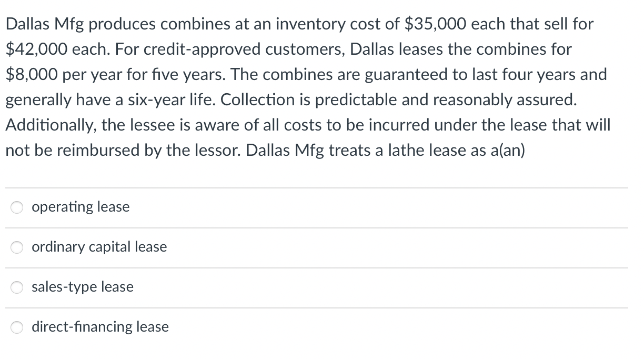Click the $42,000 selling price figure
This screenshot has height=359, width=644.
pyautogui.click(x=36, y=49)
